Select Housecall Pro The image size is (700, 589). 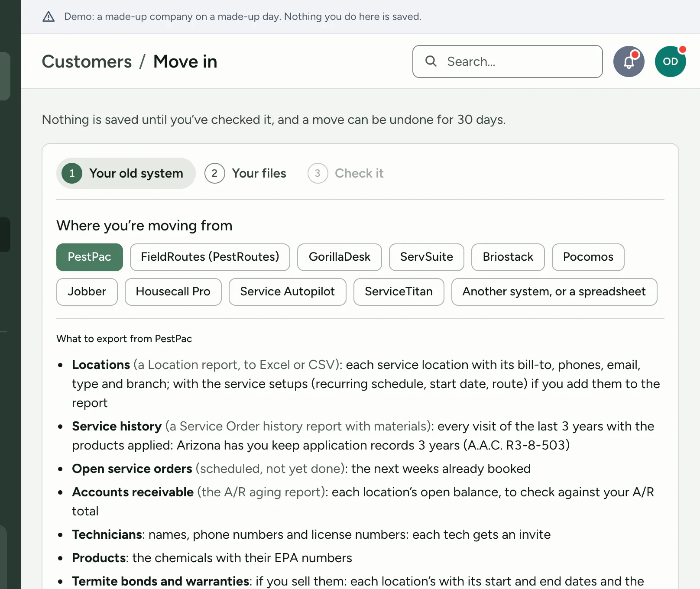[x=173, y=292]
